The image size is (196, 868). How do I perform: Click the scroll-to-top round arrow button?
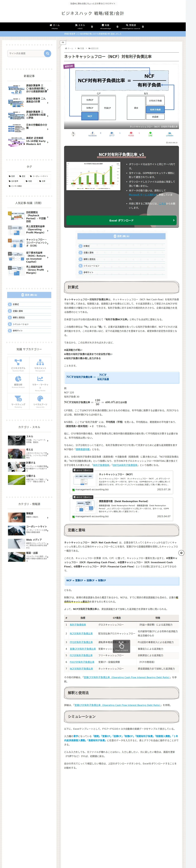tap(181, 553)
